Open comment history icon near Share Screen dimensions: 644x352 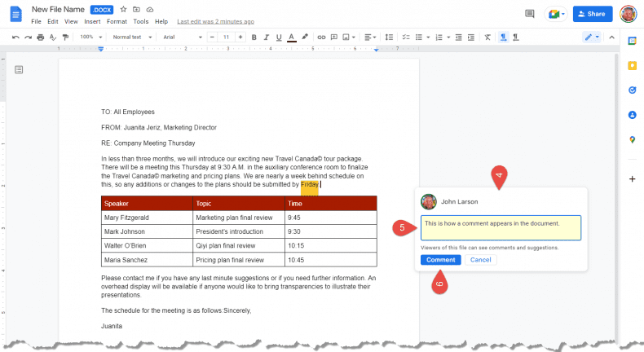pos(530,14)
